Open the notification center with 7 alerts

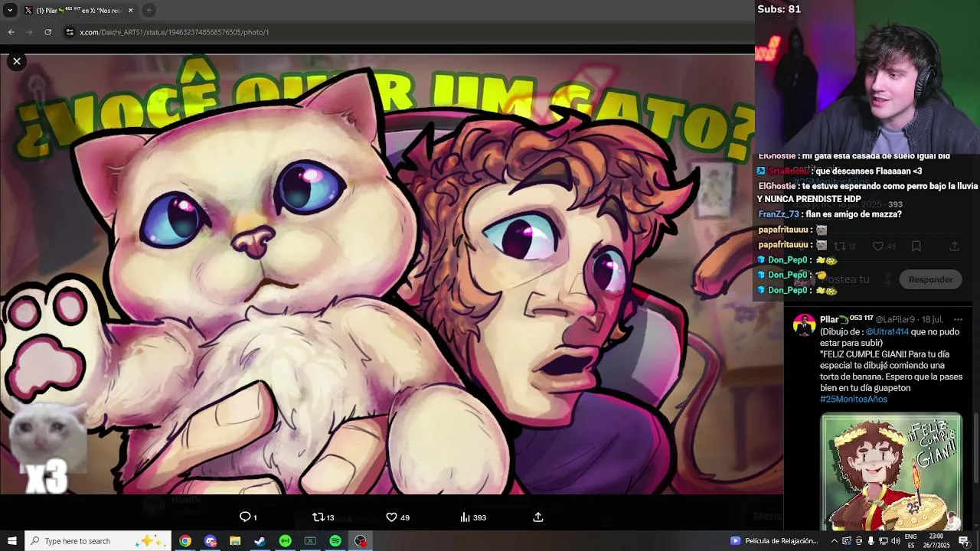pyautogui.click(x=965, y=541)
